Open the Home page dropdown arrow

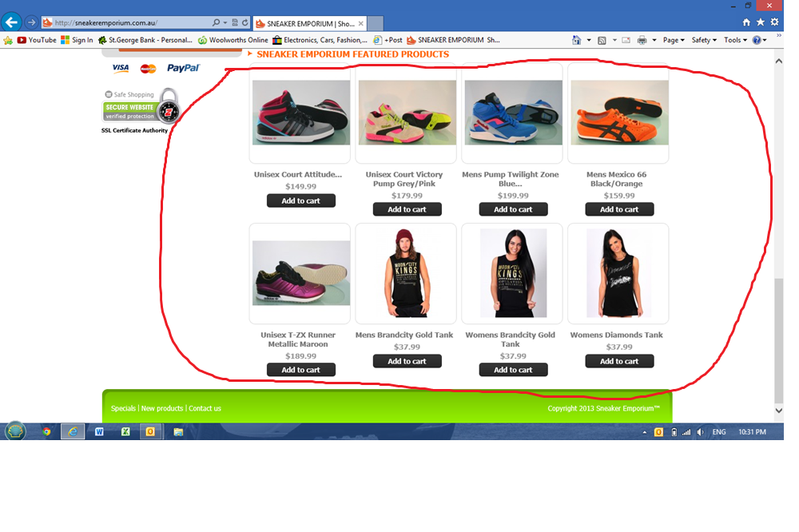pyautogui.click(x=589, y=40)
